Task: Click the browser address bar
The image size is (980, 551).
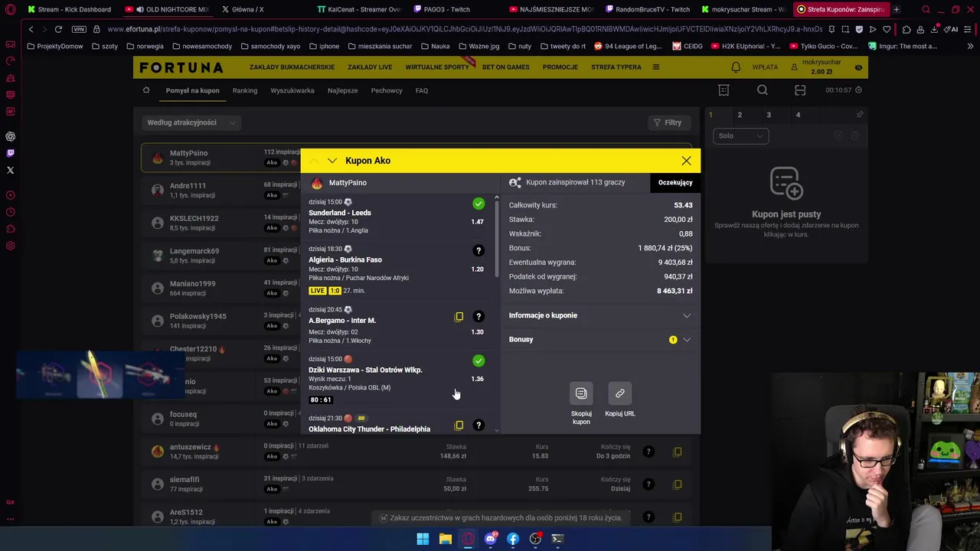Action: 465,29
